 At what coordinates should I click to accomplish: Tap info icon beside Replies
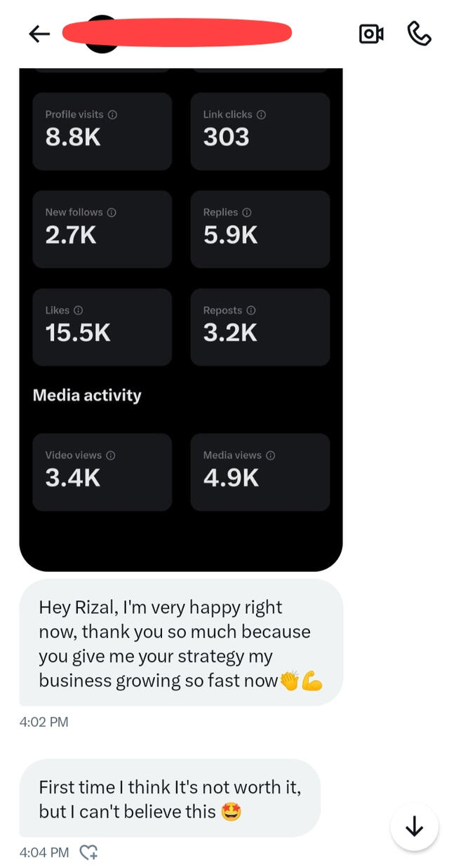[x=247, y=212]
